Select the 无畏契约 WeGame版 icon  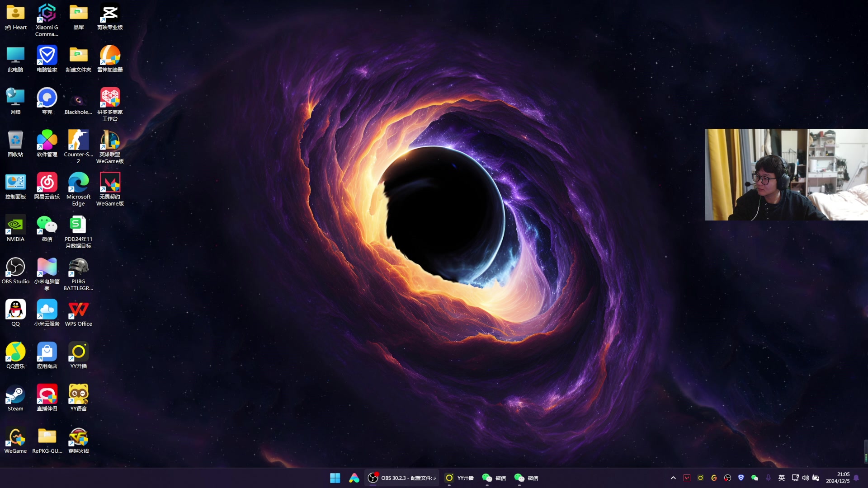pos(110,189)
